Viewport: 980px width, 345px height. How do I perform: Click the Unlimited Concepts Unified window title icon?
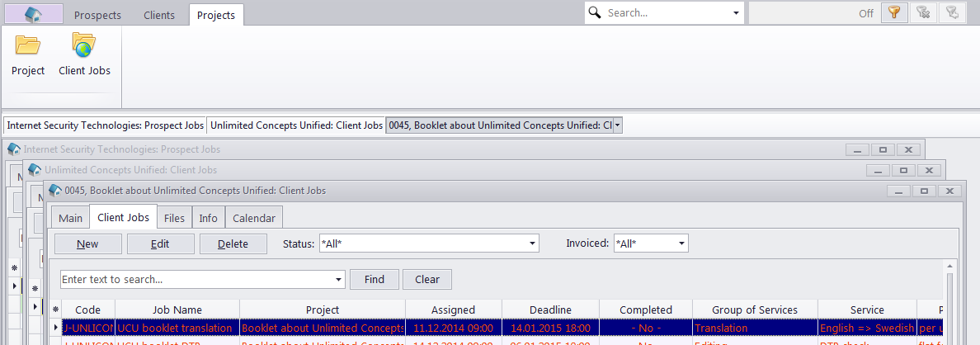click(x=35, y=169)
